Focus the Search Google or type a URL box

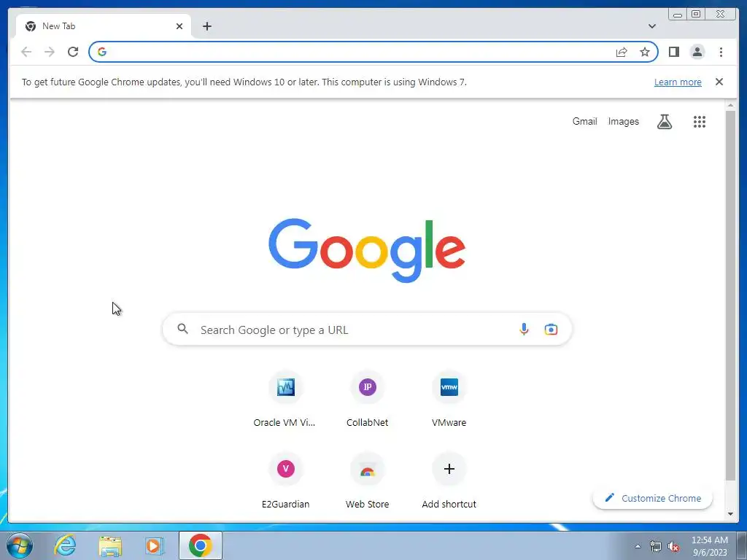coord(367,329)
